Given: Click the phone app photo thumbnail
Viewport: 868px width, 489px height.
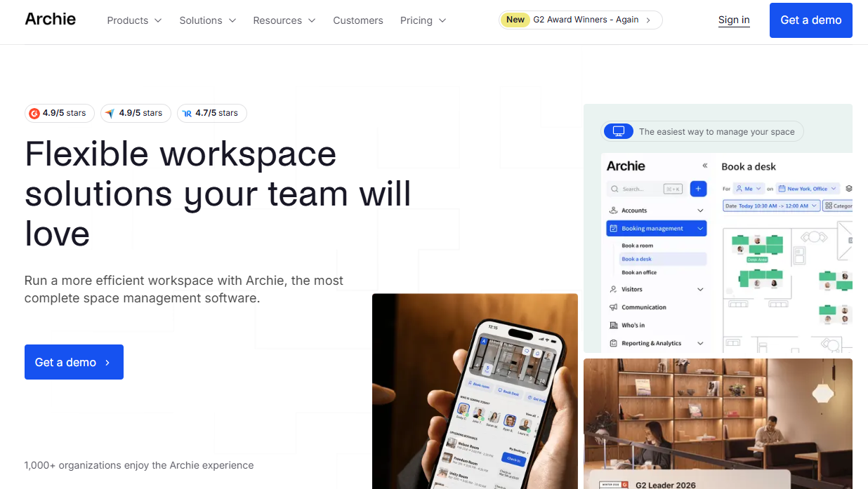Looking at the screenshot, I should (475, 391).
